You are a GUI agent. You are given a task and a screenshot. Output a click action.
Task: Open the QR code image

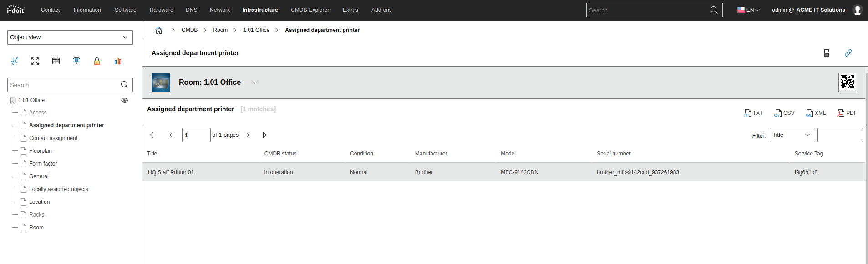(x=847, y=83)
